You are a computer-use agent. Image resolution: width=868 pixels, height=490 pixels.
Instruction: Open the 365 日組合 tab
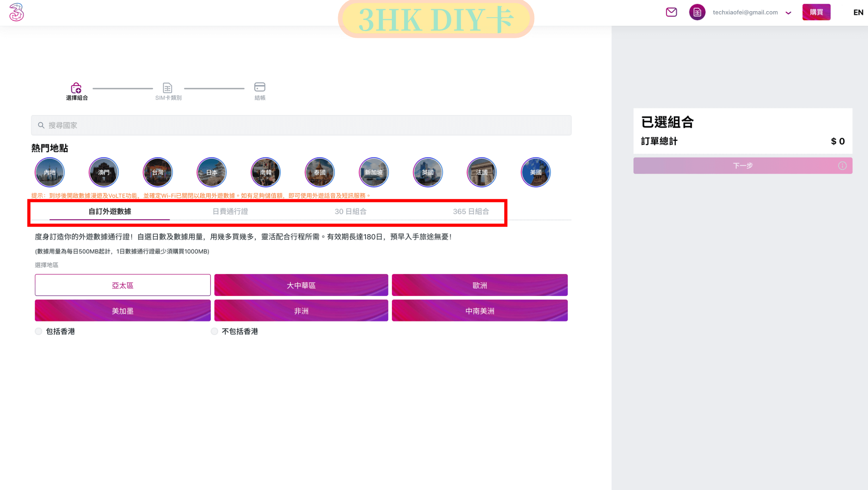point(471,212)
